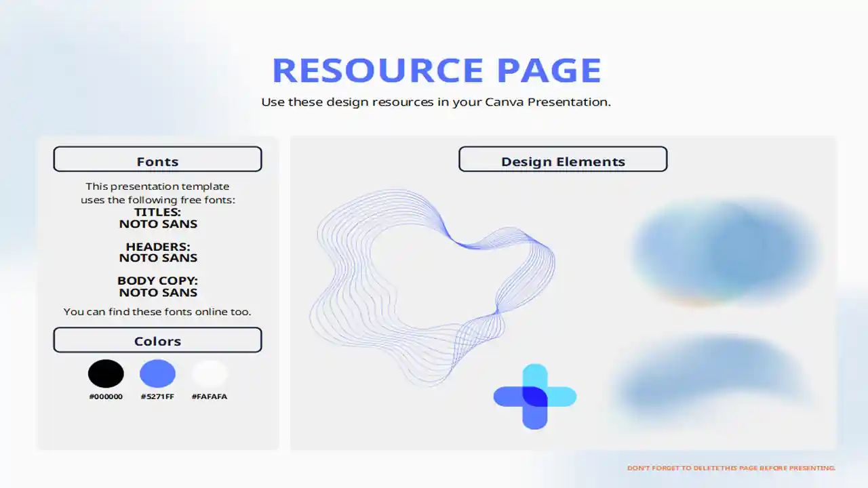
Task: Click the "TITLES:" label
Action: coord(158,212)
